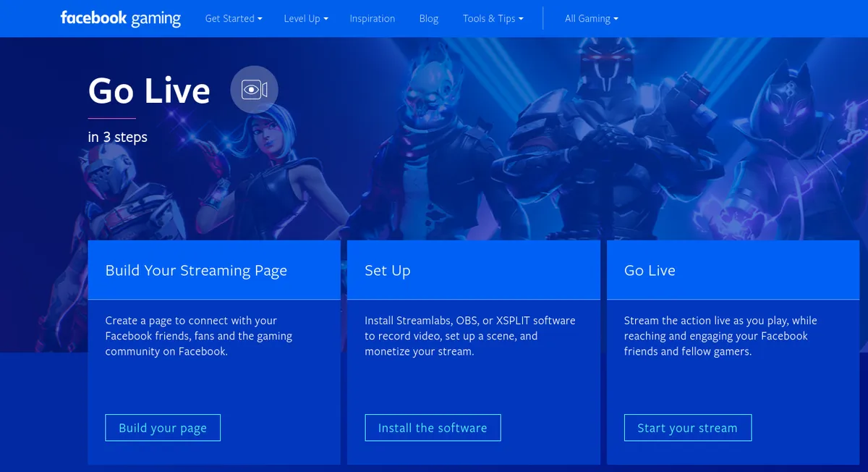This screenshot has height=472, width=868.
Task: Select the Build Your Streaming Page heading
Action: pos(196,271)
